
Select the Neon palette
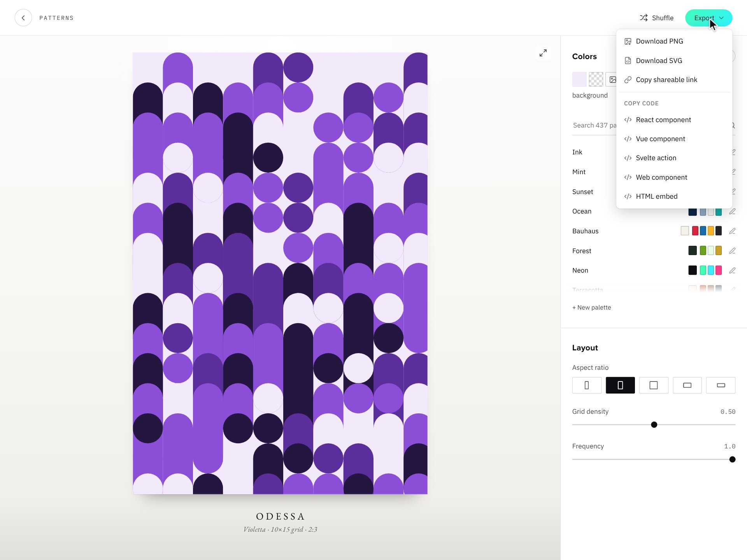click(646, 270)
